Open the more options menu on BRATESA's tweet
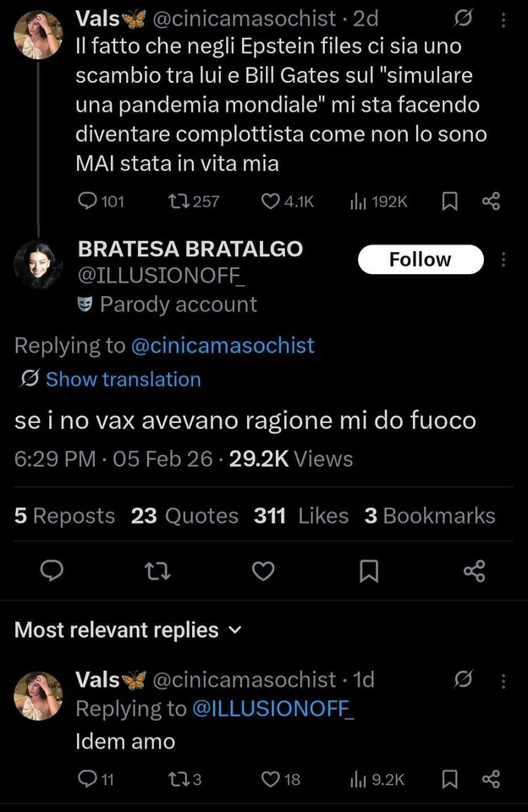Screen dimensions: 528x812 click(x=504, y=260)
